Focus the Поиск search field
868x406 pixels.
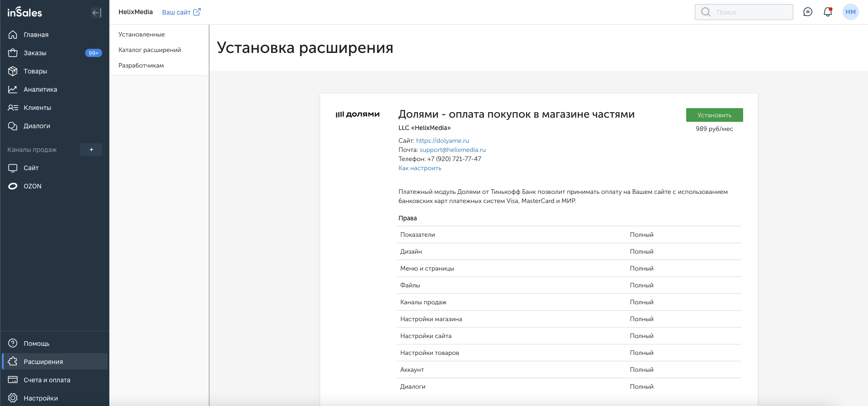(744, 12)
